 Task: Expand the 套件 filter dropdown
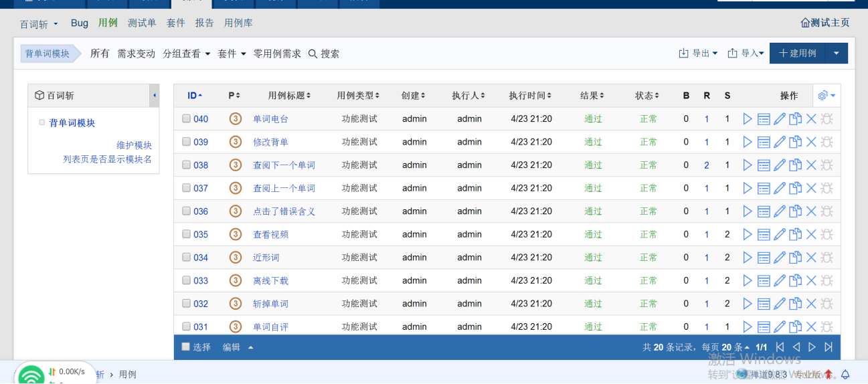[x=232, y=54]
